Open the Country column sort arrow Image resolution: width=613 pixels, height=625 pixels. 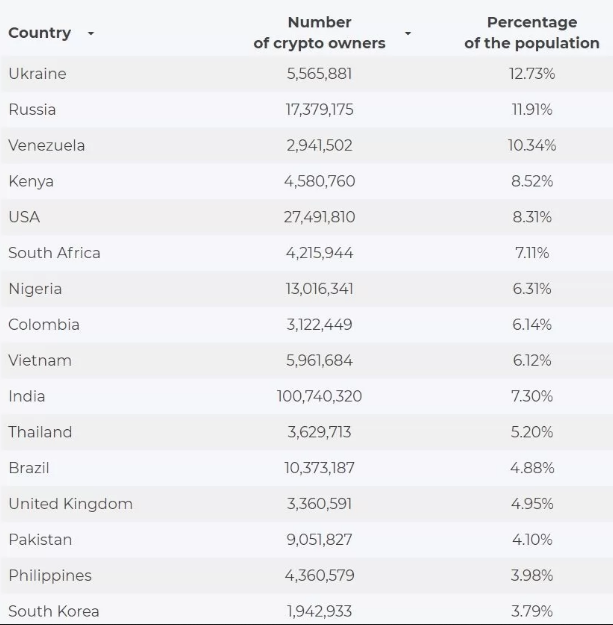pyautogui.click(x=91, y=34)
